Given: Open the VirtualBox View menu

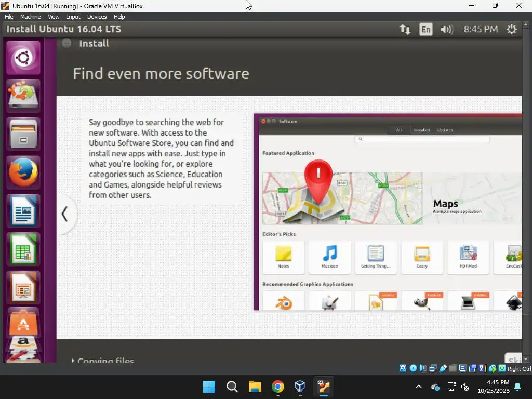Looking at the screenshot, I should click(54, 17).
